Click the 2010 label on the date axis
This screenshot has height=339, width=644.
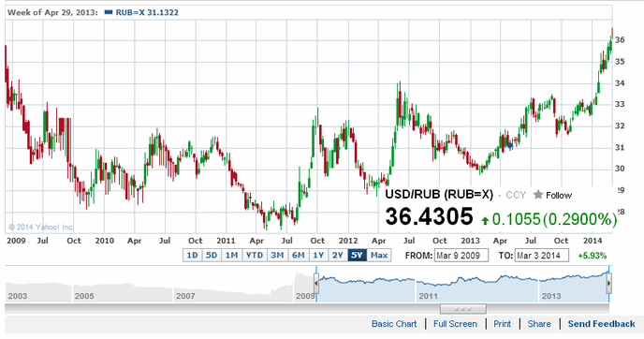click(104, 241)
